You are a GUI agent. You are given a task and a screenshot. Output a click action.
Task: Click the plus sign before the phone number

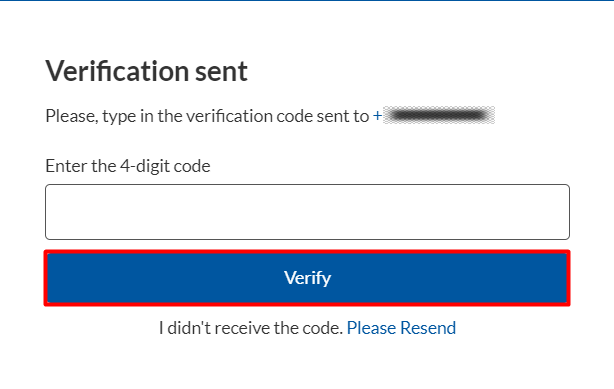pos(377,116)
